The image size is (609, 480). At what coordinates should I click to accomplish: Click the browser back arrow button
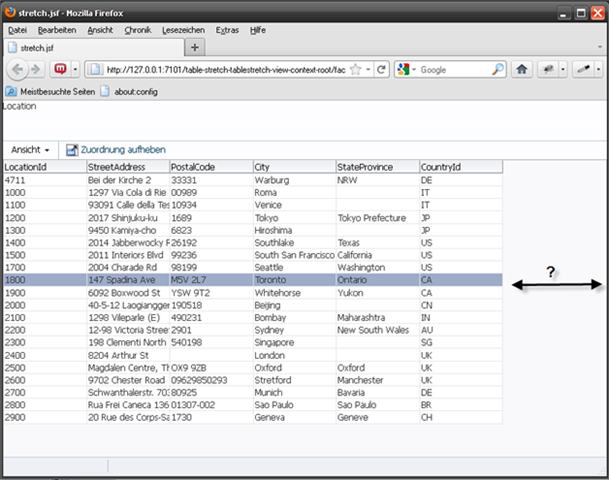[17, 70]
